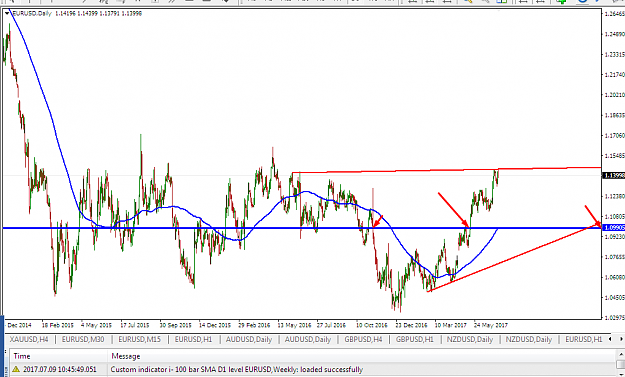Click the 24 May 2017 date label
This screenshot has width=625, height=377.
491,325
